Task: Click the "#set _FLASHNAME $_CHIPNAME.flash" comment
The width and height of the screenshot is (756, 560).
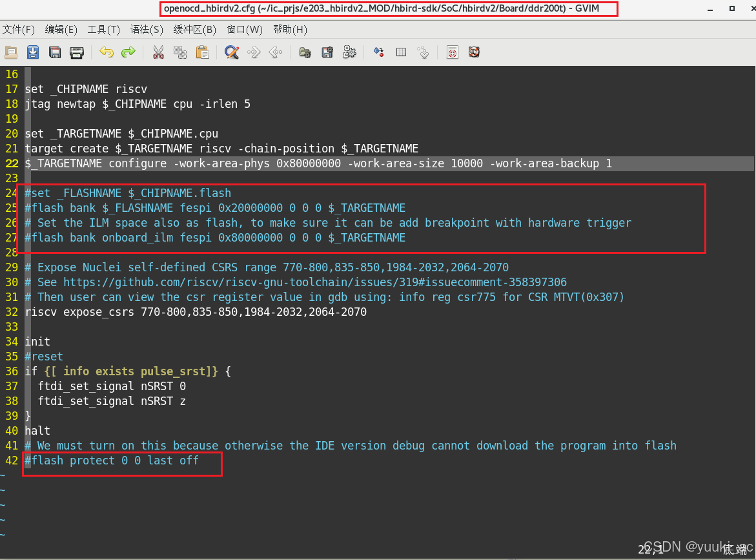Action: [x=128, y=193]
